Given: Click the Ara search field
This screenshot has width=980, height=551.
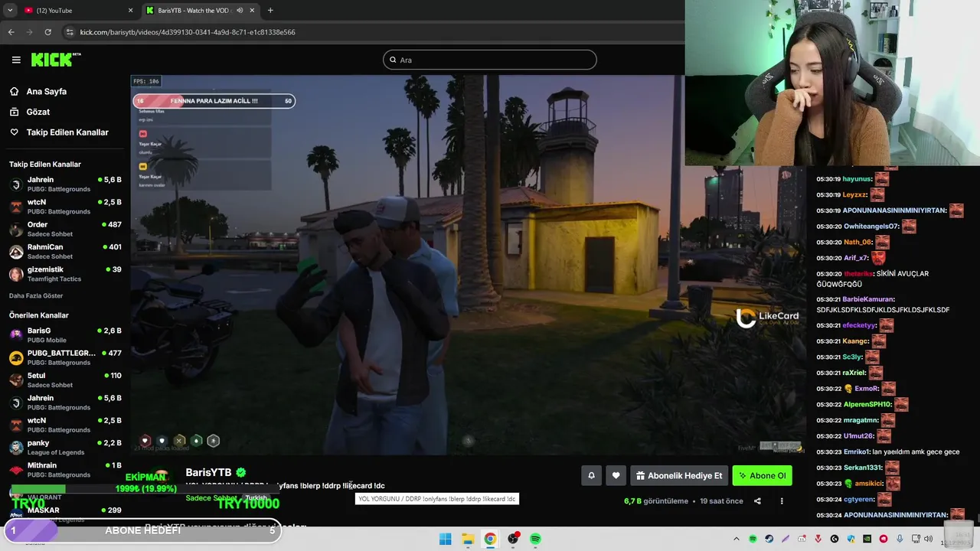Looking at the screenshot, I should click(x=490, y=60).
